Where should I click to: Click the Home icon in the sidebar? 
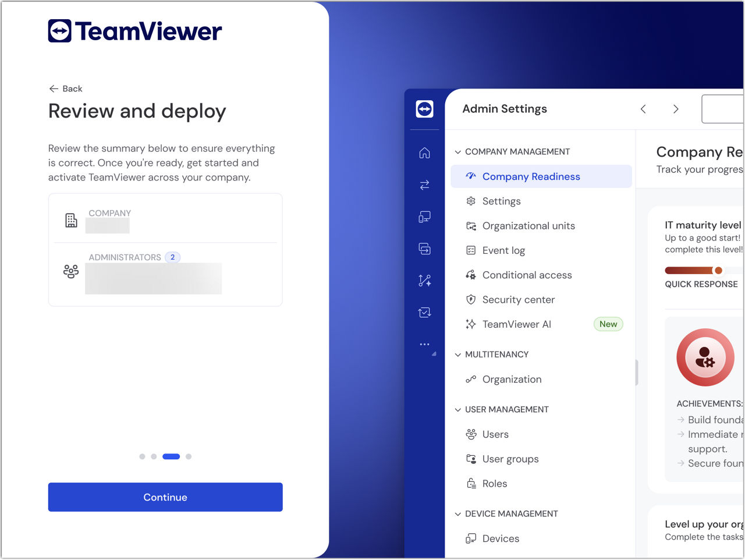pos(424,153)
